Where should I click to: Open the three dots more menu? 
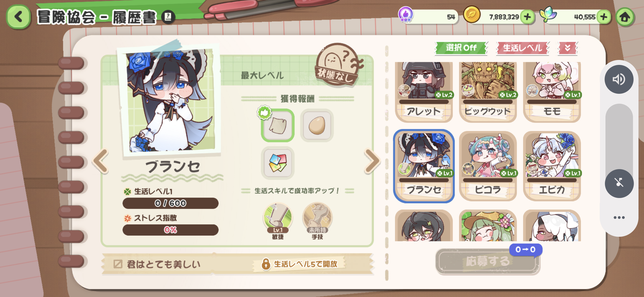[619, 218]
